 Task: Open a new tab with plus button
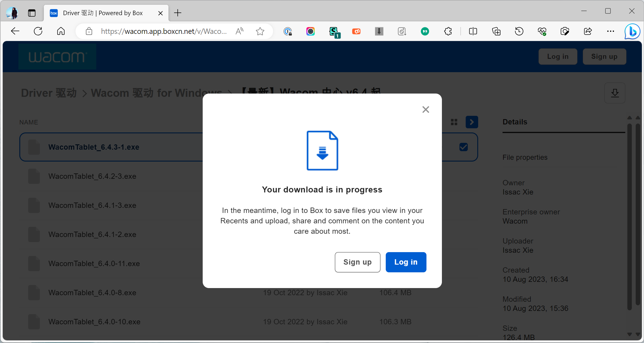pos(178,13)
